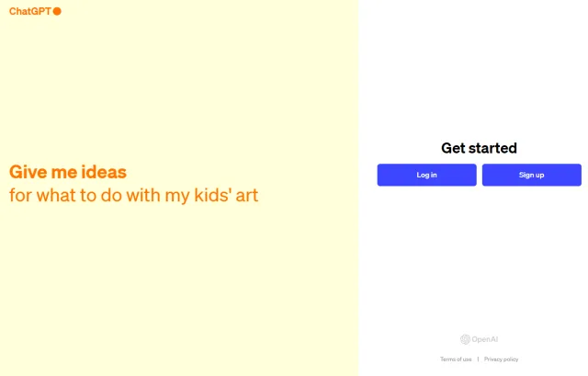The image size is (588, 376).
Task: Click the OpenAI wordmark in footer
Action: tap(484, 339)
